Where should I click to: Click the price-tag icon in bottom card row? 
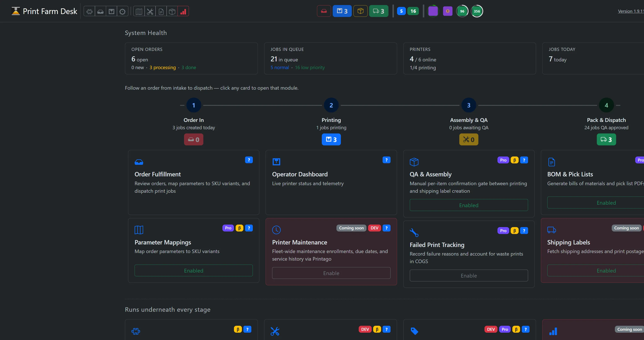(414, 331)
